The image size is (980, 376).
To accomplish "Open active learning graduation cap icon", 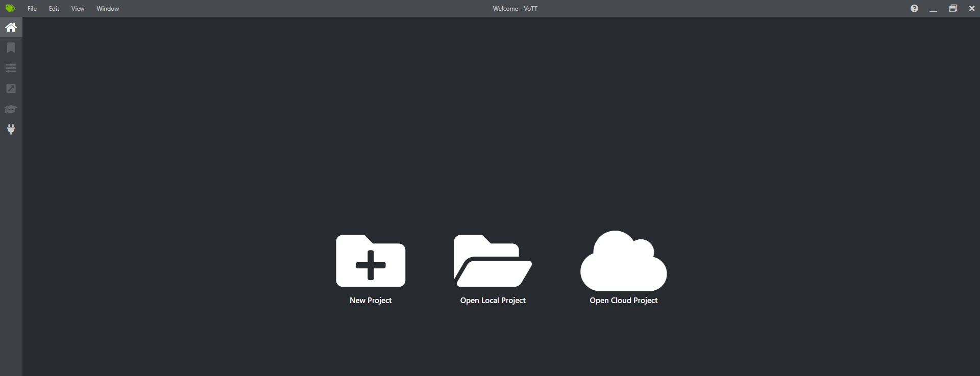I will pyautogui.click(x=11, y=109).
